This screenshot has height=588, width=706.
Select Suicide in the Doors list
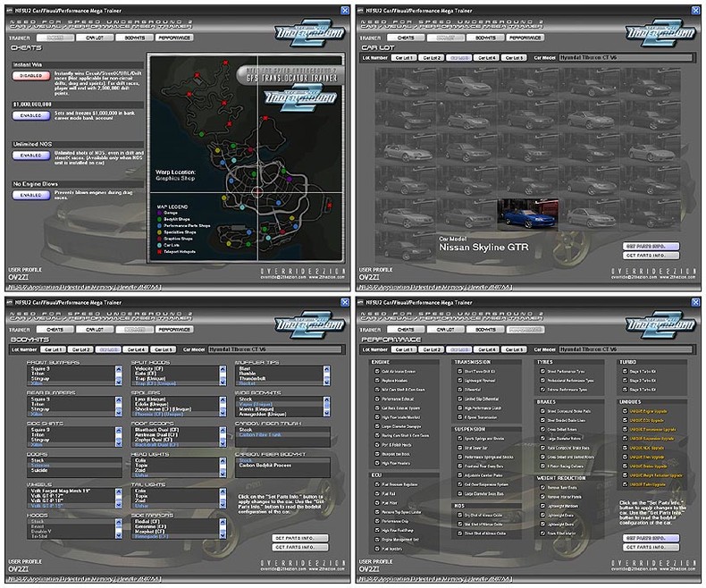(39, 470)
